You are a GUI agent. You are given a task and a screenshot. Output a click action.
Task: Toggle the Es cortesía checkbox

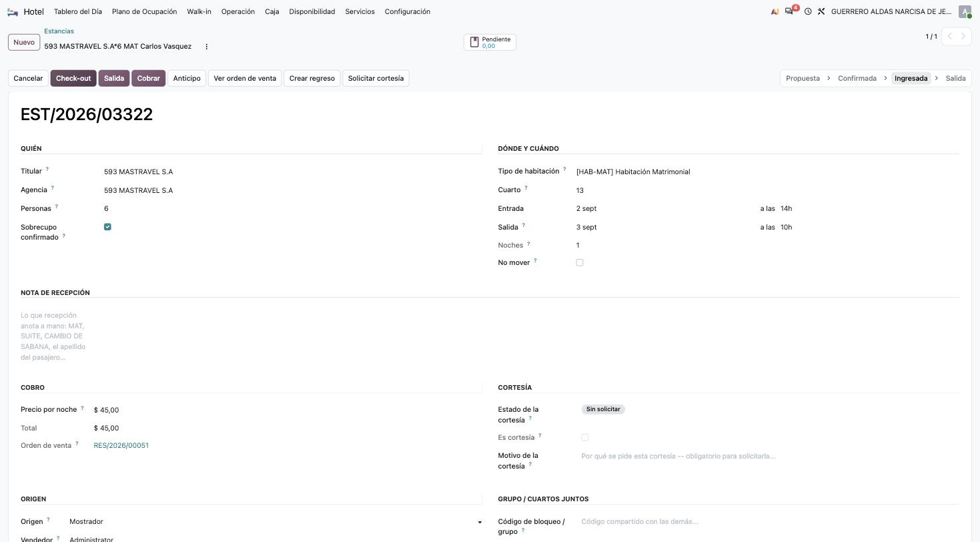click(x=585, y=437)
